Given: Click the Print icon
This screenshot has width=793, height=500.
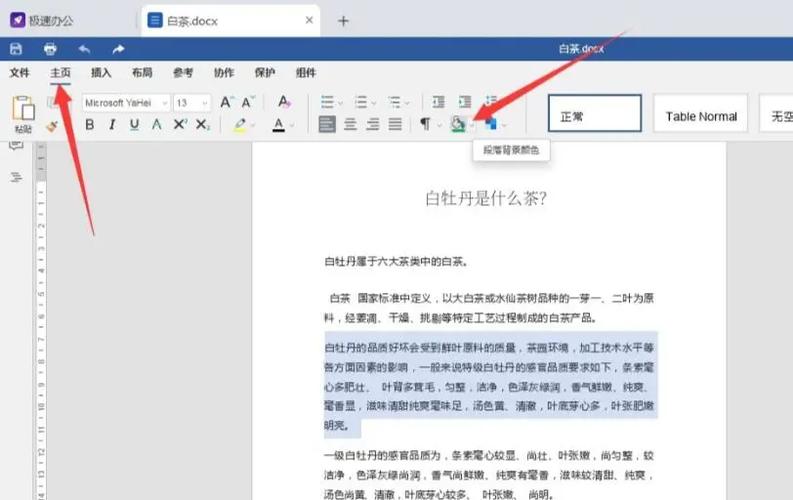Looking at the screenshot, I should (x=50, y=49).
